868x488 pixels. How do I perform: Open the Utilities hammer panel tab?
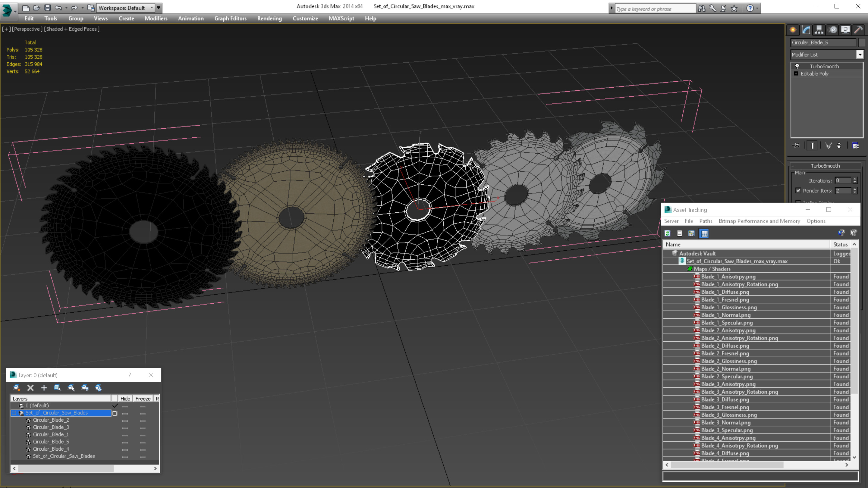click(859, 30)
